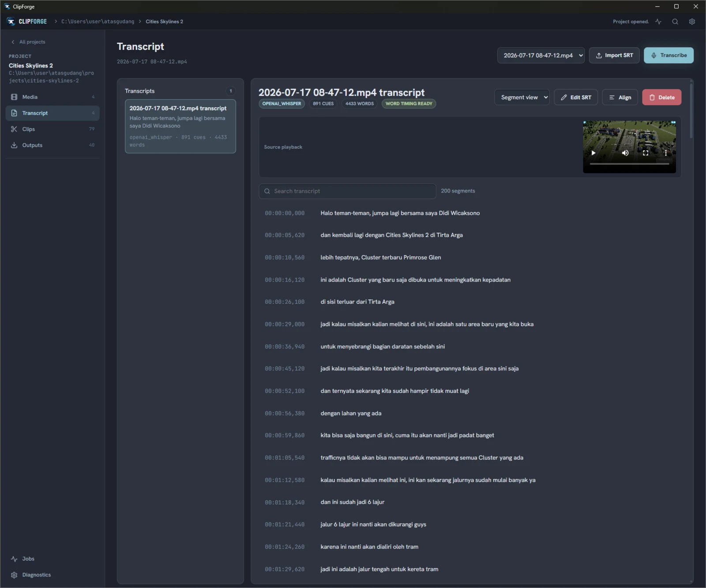706x588 pixels.
Task: Play the source video
Action: [x=593, y=153]
